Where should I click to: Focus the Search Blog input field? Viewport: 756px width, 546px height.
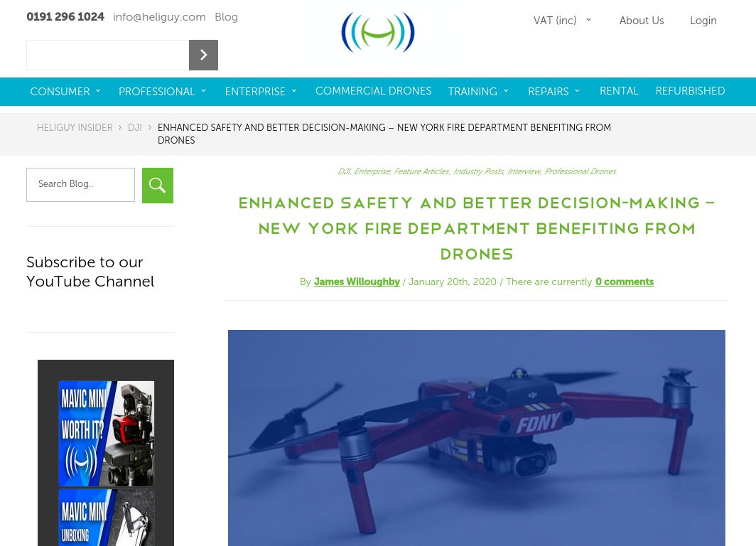click(80, 185)
